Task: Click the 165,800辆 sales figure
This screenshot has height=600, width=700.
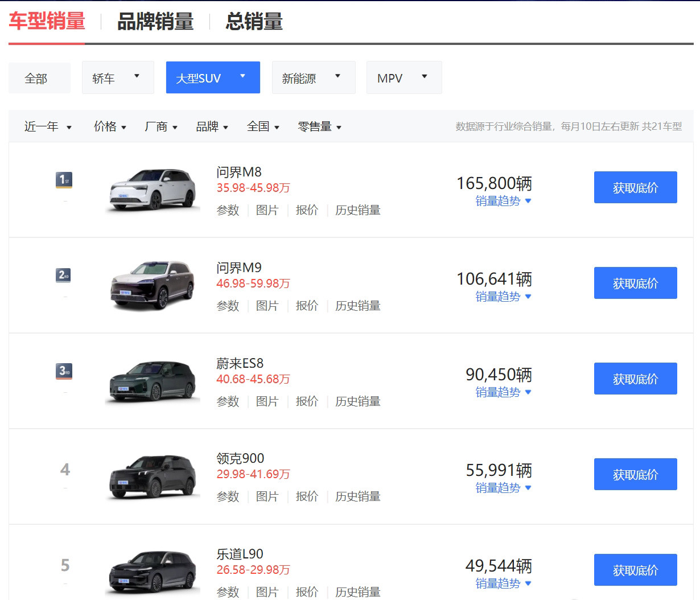Action: [x=494, y=183]
